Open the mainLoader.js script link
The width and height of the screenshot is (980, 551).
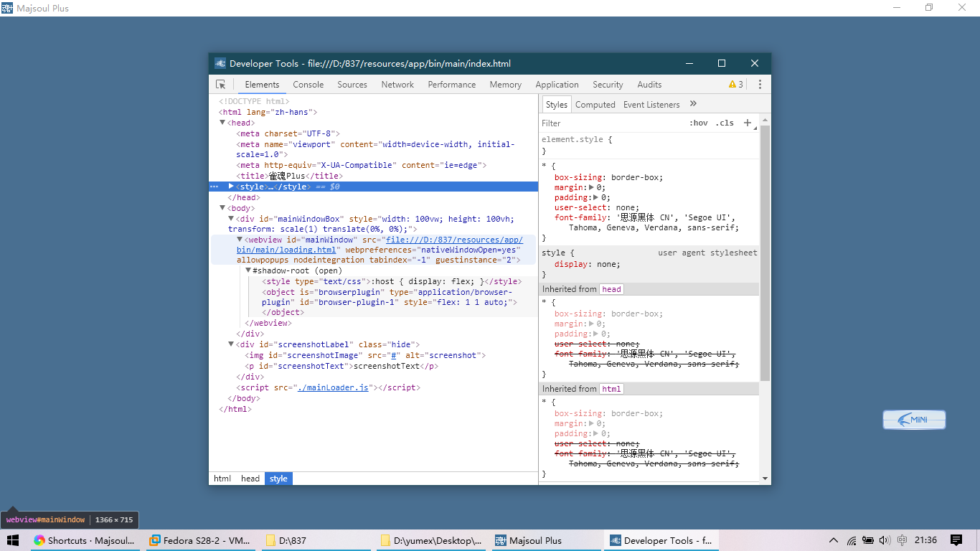[x=333, y=387]
